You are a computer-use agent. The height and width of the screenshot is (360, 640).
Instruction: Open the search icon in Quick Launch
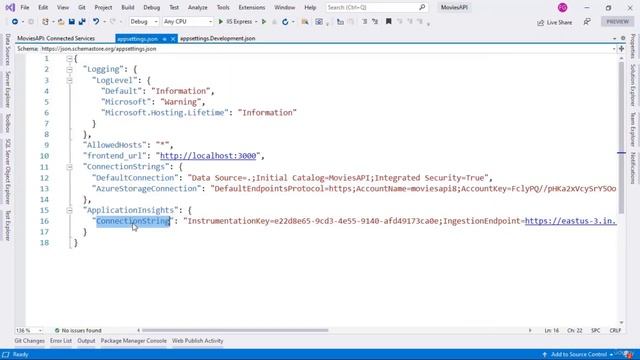pyautogui.click(x=422, y=7)
